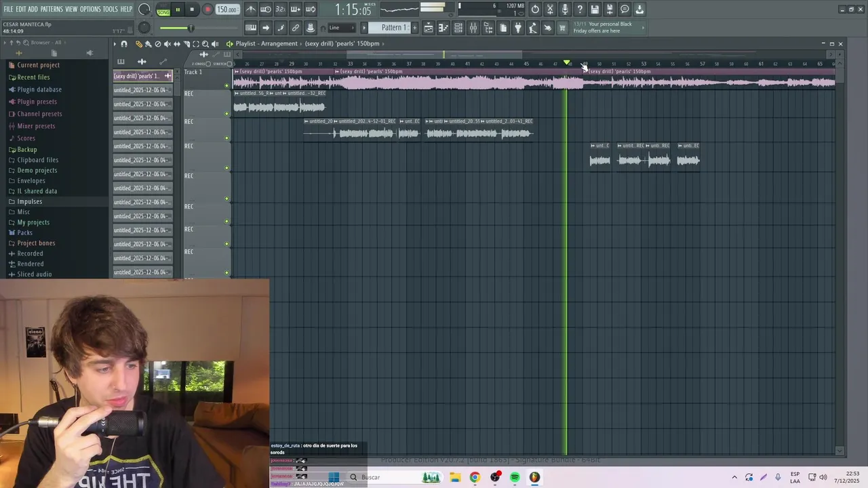This screenshot has height=488, width=868.
Task: Expand the Packs folder in browser
Action: 24,232
